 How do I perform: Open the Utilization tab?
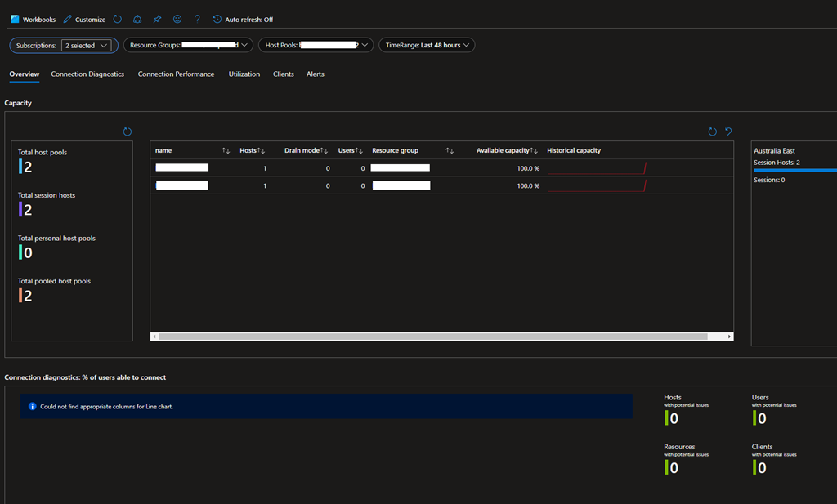pos(244,74)
